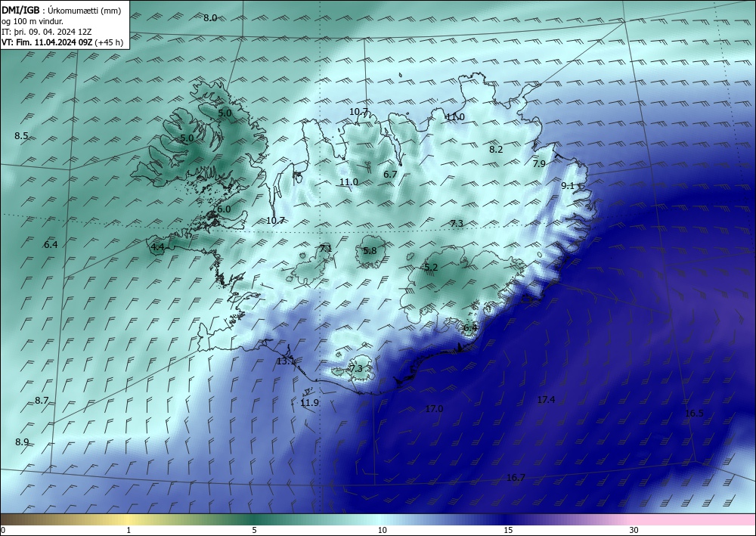Click the color scale tick label 0
756x536 pixels.
coord(3,531)
